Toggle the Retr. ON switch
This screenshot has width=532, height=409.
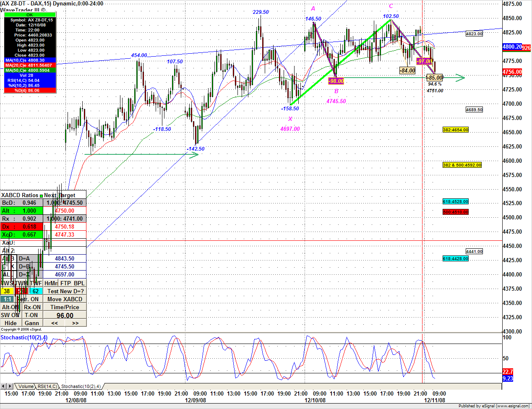tap(29, 299)
